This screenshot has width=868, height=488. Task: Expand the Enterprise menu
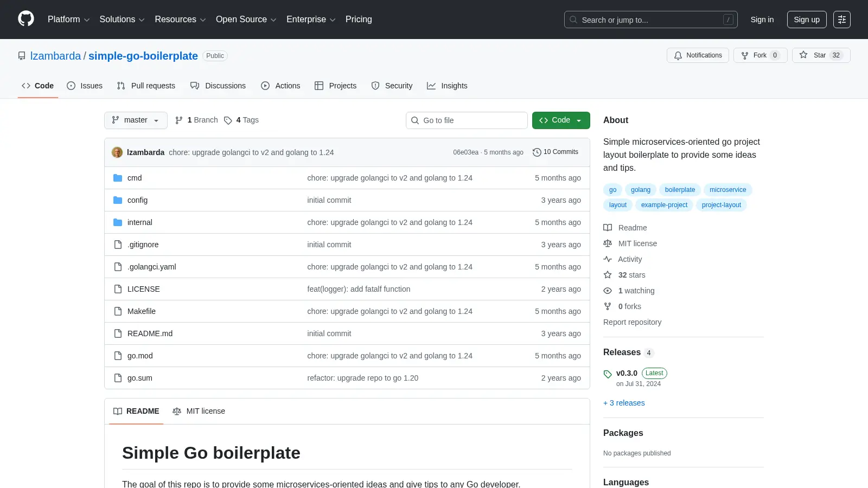tap(311, 20)
